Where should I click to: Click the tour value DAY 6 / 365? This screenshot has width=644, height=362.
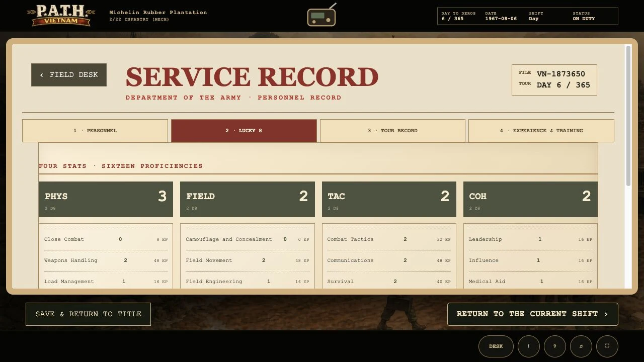pos(563,85)
